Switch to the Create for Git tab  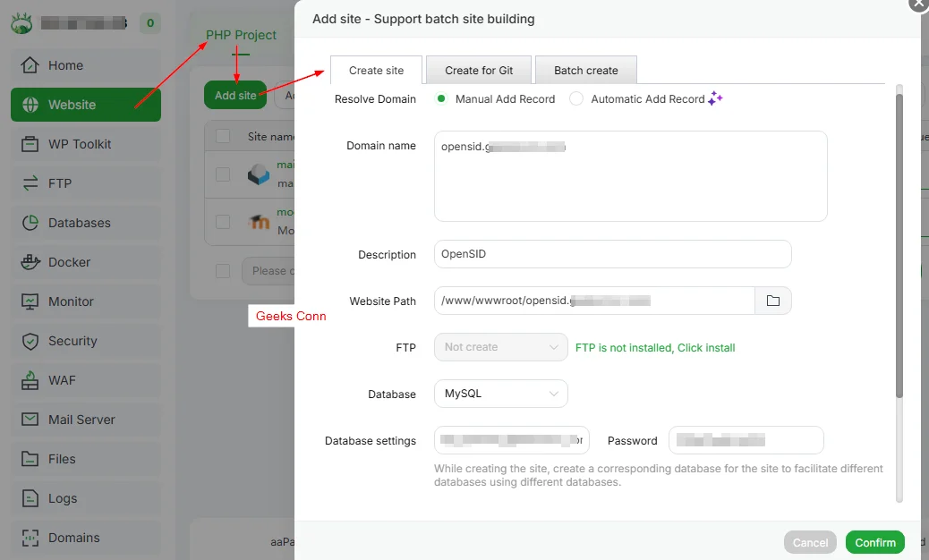click(x=478, y=70)
